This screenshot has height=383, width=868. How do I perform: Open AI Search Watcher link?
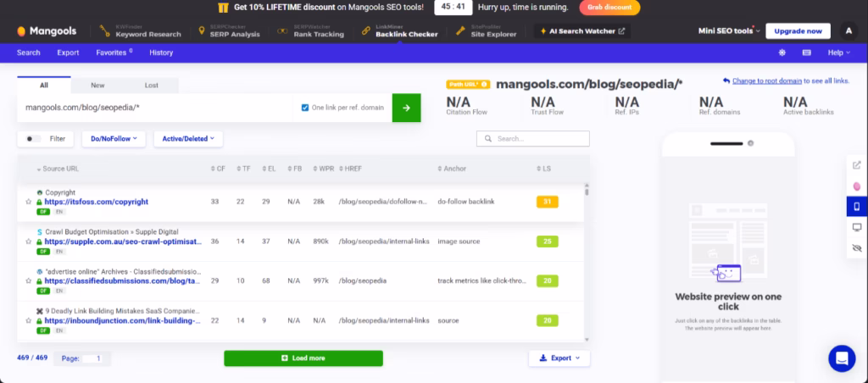[582, 31]
